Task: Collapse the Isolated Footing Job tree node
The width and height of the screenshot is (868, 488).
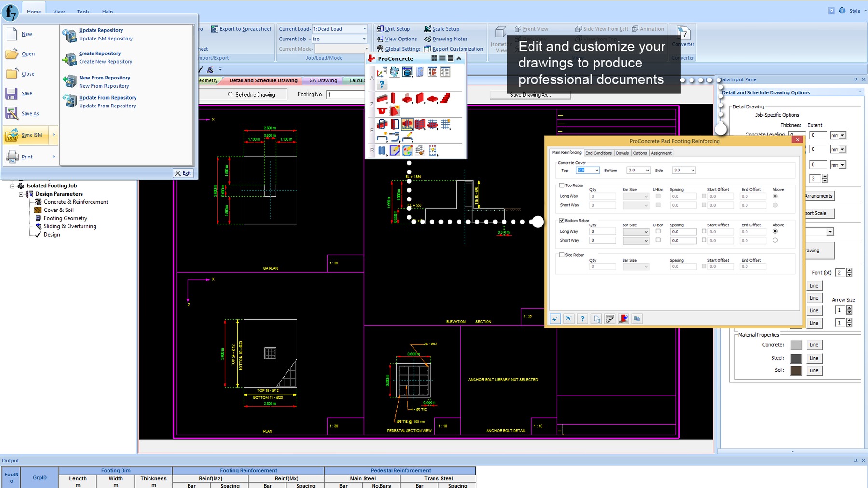Action: pos(13,185)
